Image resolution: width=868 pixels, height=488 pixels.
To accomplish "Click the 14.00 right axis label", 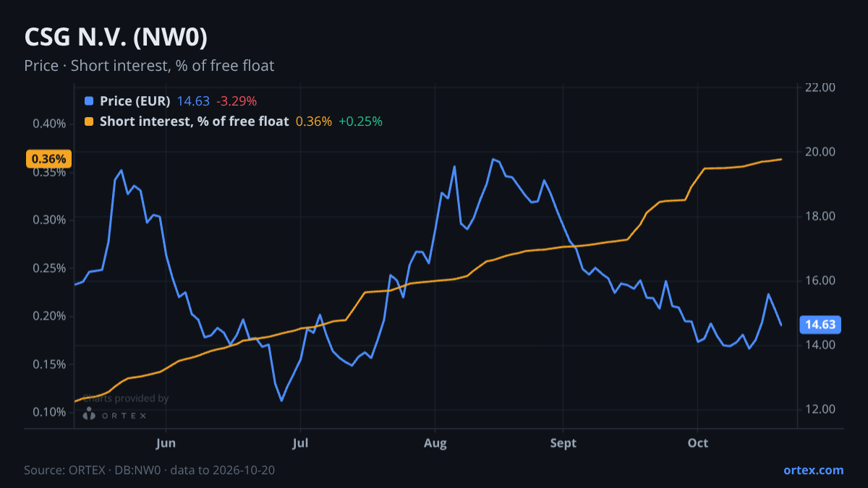I will pyautogui.click(x=820, y=345).
